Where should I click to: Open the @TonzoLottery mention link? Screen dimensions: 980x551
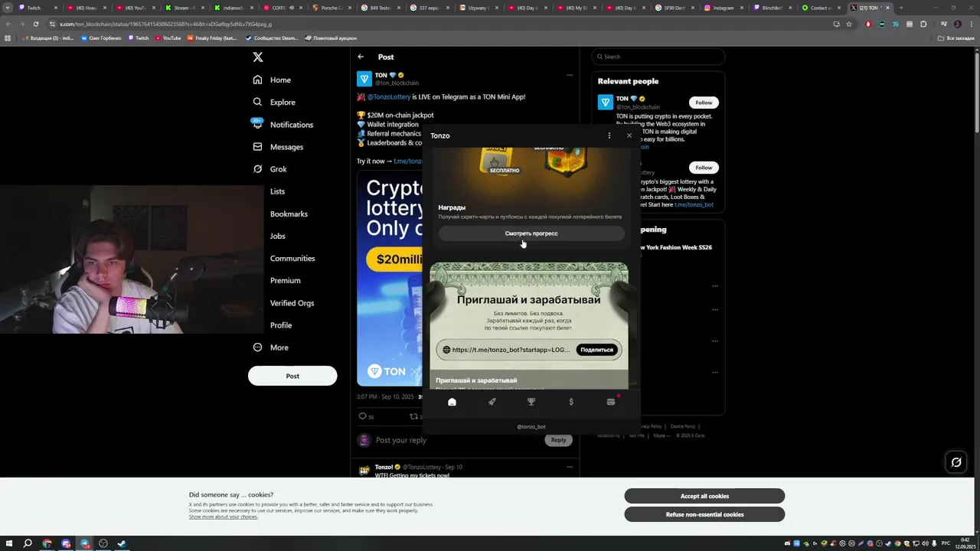(389, 97)
